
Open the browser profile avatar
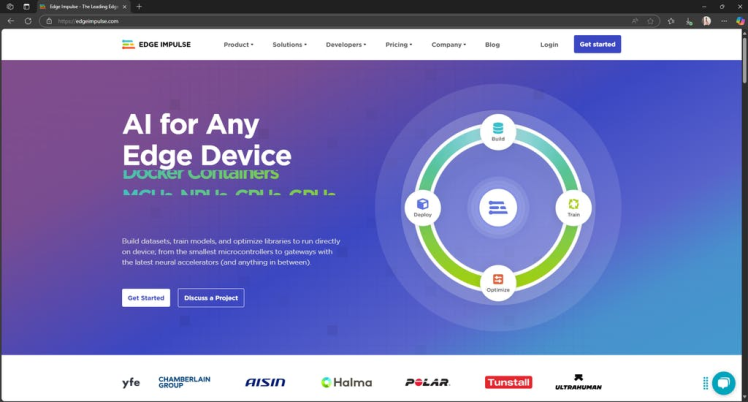706,21
